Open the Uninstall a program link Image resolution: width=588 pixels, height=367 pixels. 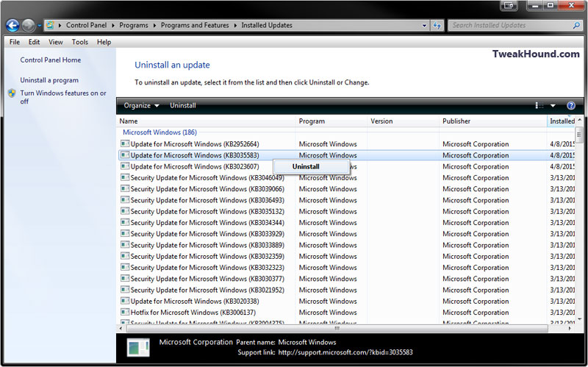49,80
